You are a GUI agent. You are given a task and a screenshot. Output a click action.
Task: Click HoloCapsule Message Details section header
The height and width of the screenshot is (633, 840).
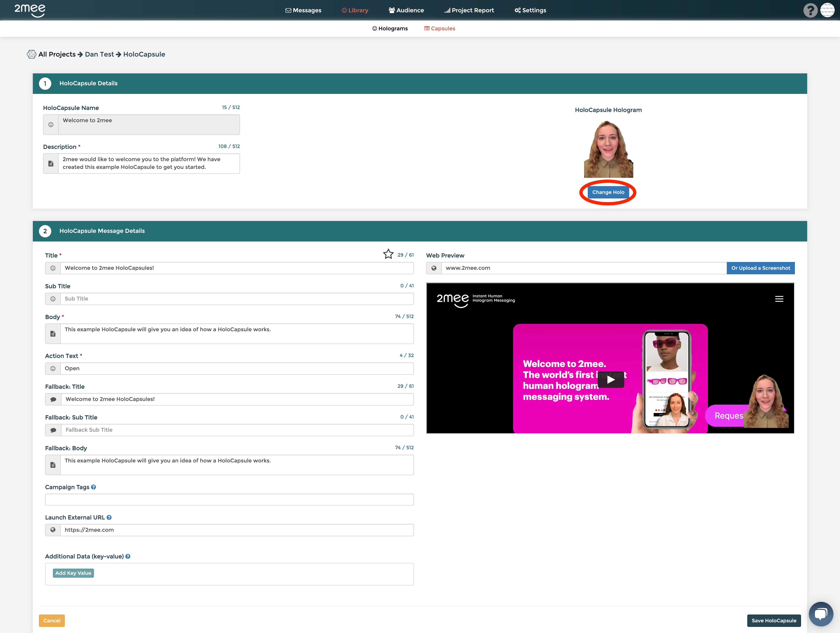coord(420,231)
